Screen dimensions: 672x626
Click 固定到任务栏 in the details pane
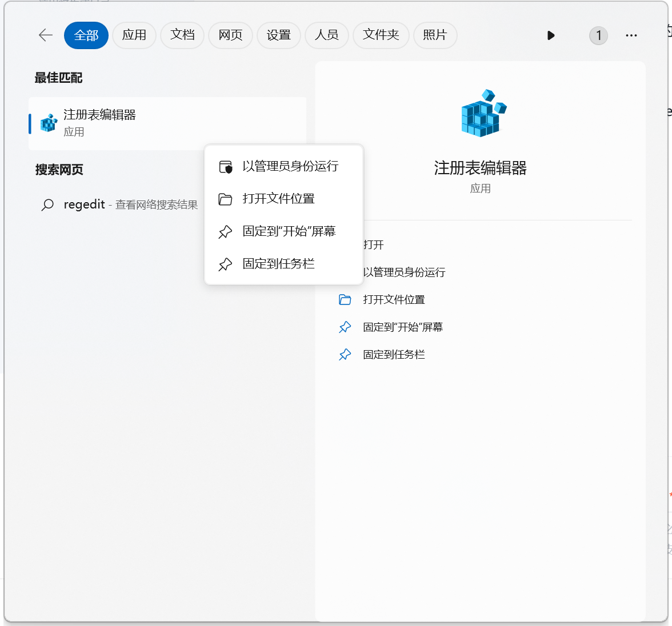394,354
